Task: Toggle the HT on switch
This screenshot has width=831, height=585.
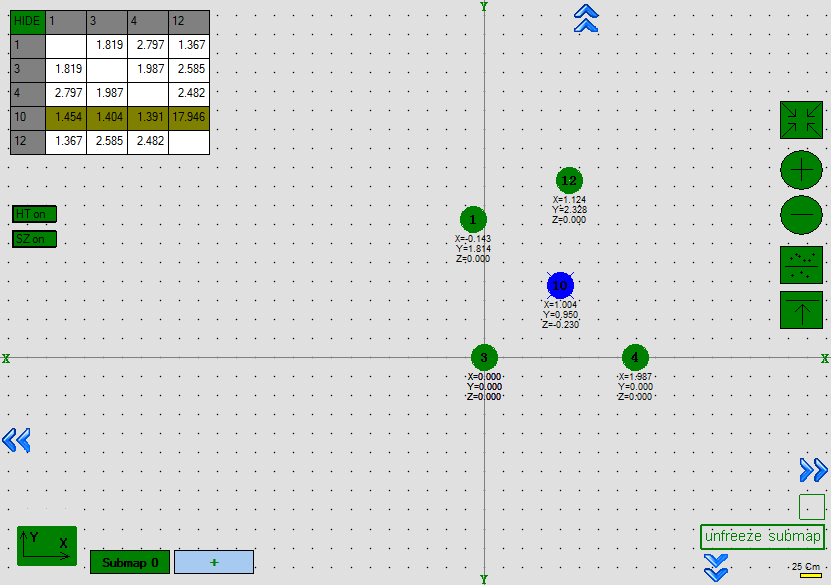Action: point(34,214)
